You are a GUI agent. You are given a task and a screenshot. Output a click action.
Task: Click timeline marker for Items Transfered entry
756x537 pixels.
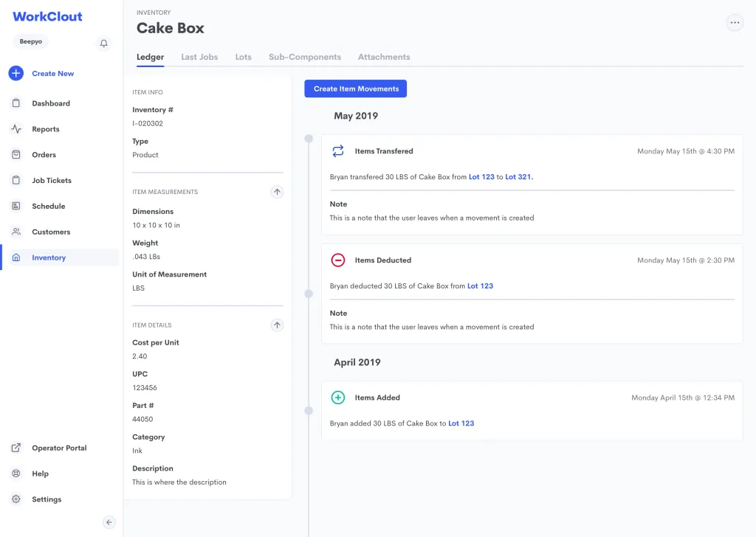click(309, 139)
